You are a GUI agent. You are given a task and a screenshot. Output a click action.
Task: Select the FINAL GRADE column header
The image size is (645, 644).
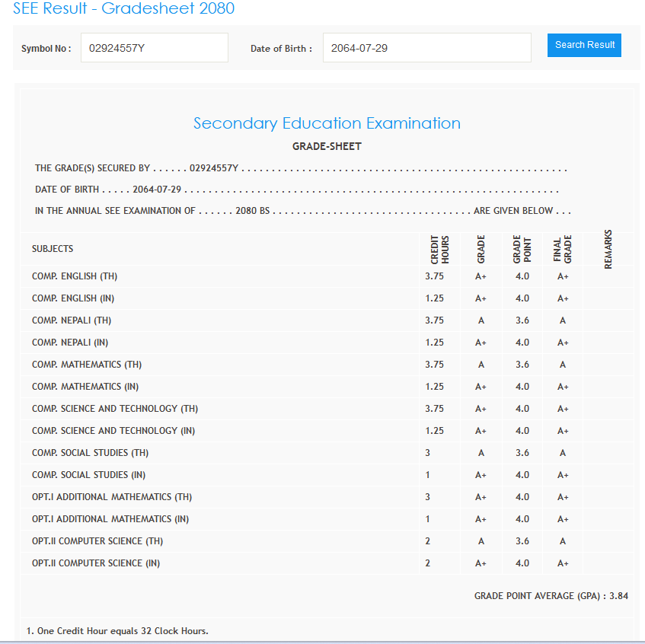pyautogui.click(x=563, y=250)
